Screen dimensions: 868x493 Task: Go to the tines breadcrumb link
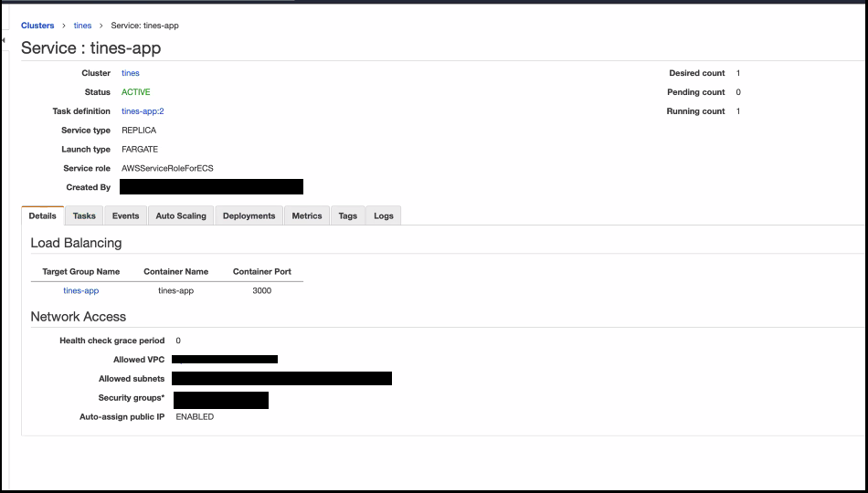point(82,26)
